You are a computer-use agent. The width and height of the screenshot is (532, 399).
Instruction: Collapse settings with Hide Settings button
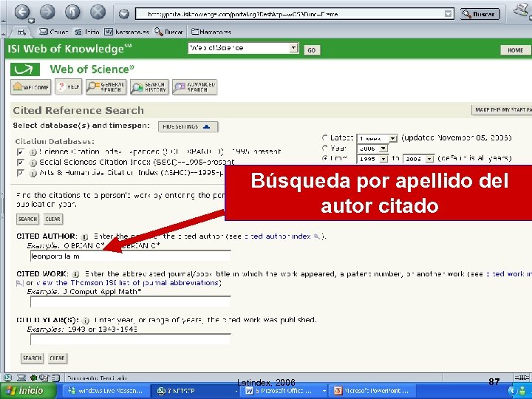[188, 126]
